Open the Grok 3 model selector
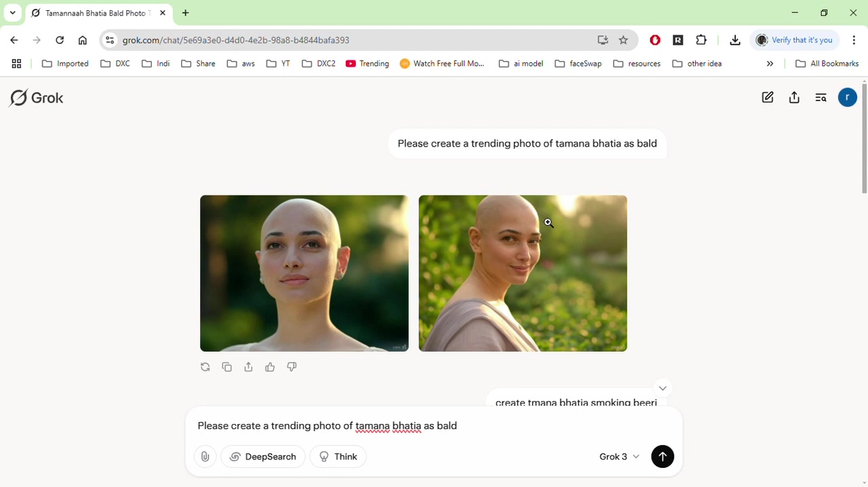The width and height of the screenshot is (868, 487). pos(618,456)
